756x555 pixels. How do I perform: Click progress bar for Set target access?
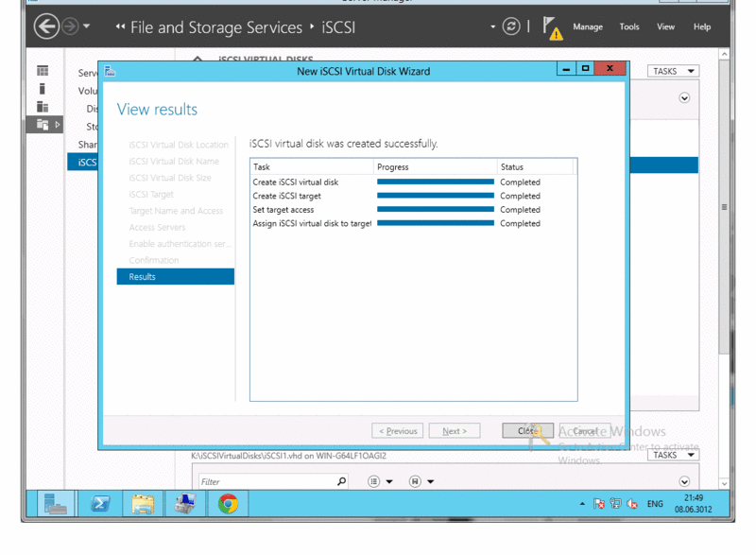(x=436, y=209)
